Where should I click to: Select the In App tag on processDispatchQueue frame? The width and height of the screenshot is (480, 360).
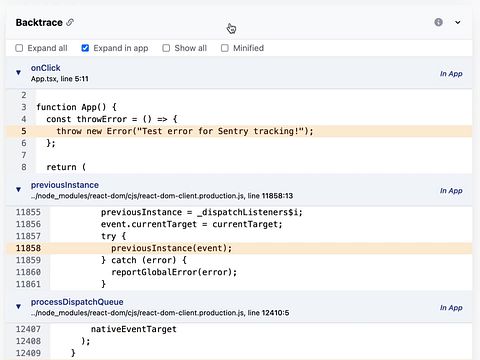tap(451, 308)
